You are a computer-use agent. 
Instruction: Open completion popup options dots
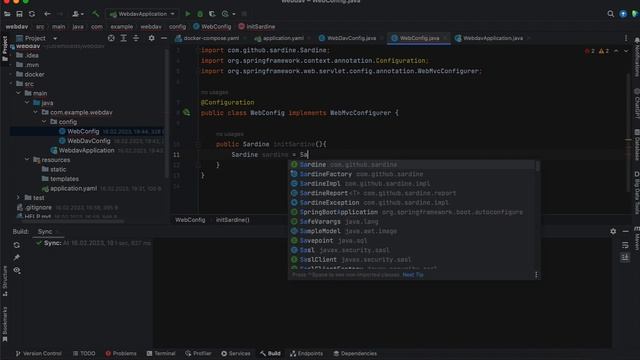pos(536,275)
